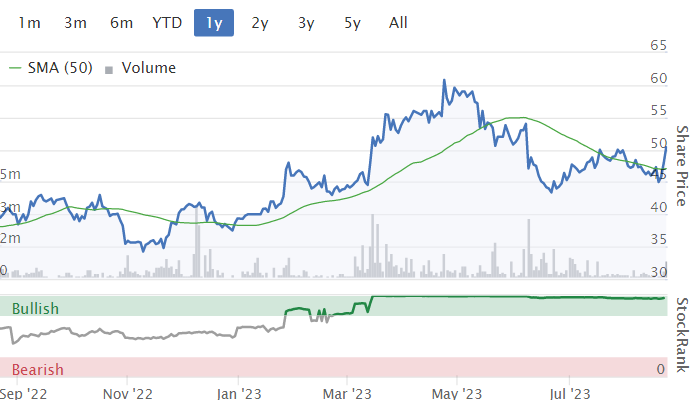Switch to the 3m time range

pos(75,22)
